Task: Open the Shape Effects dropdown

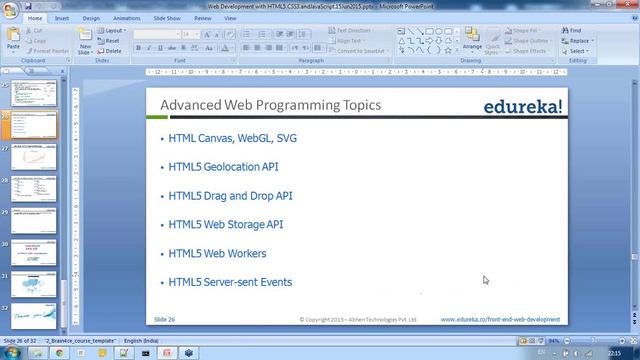Action: coord(527,51)
